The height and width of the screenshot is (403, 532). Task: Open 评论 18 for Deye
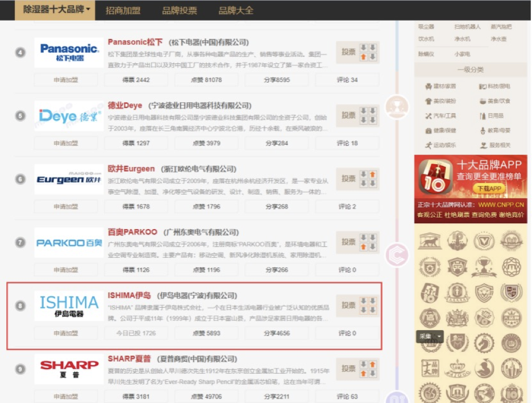347,144
